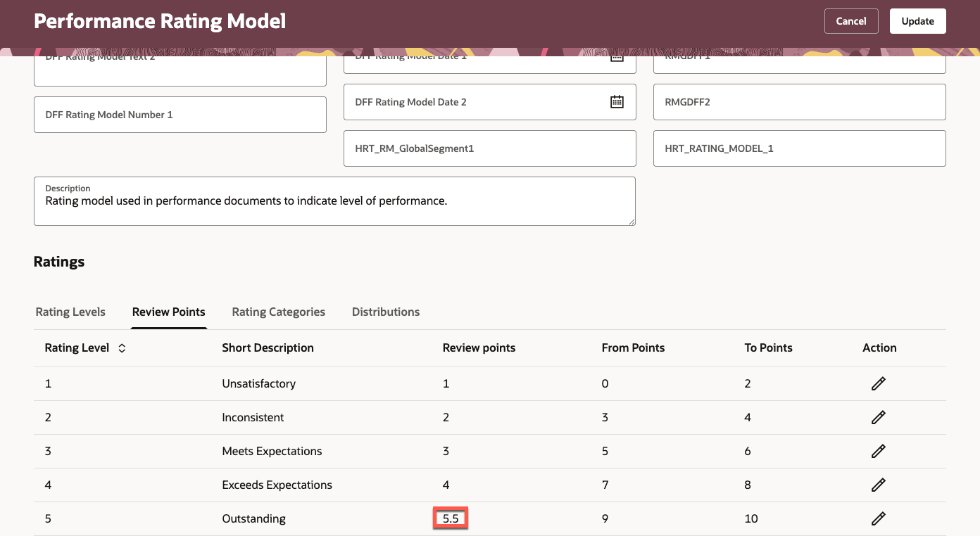
Task: Edit the Meets Expectations row
Action: pyautogui.click(x=878, y=451)
